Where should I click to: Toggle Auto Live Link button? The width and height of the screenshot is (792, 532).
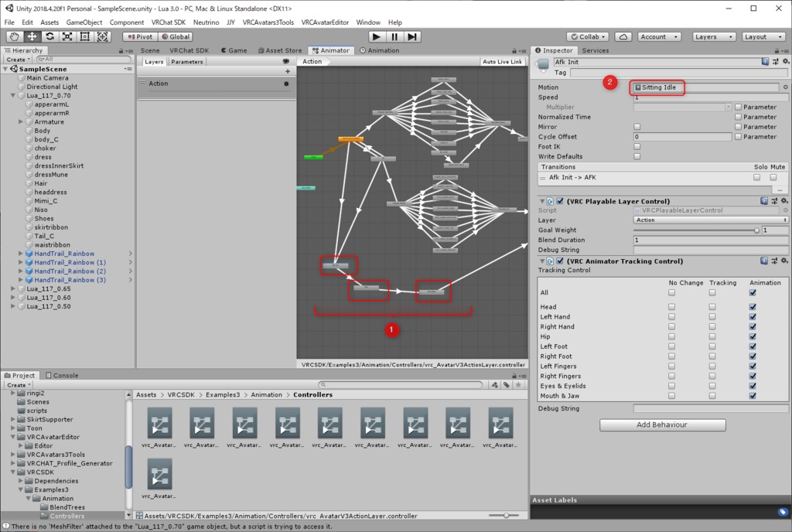[x=502, y=62]
